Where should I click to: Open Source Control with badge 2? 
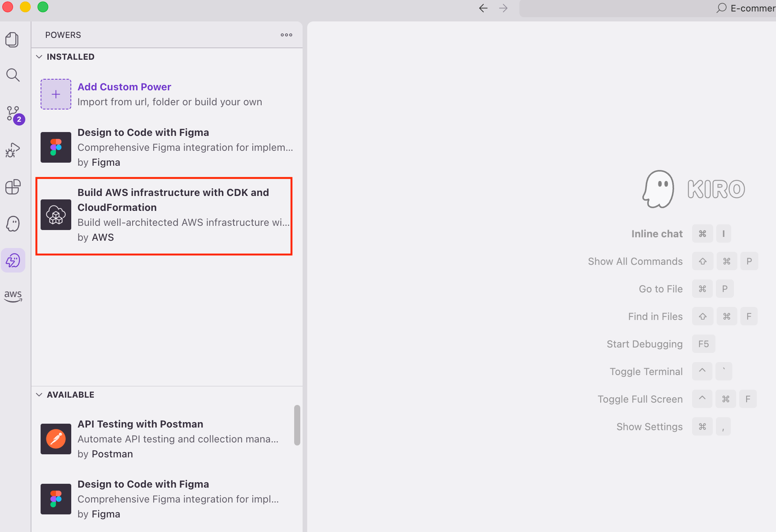coord(13,114)
